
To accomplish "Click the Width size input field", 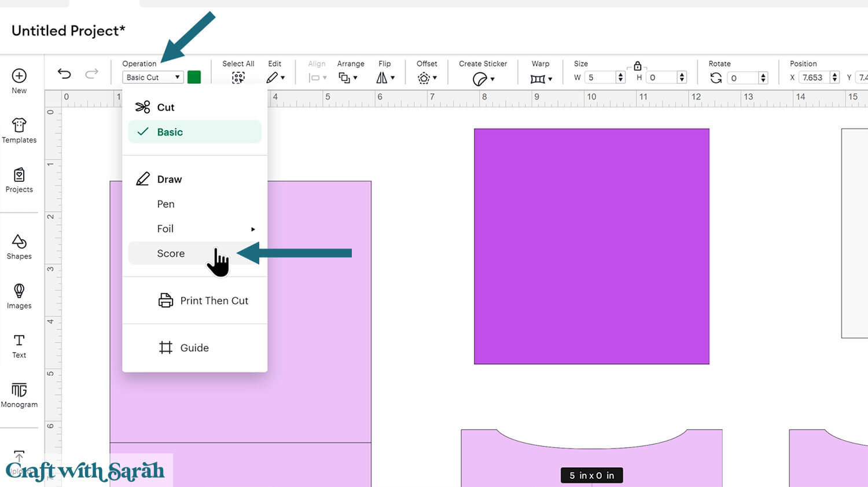I will click(x=600, y=78).
